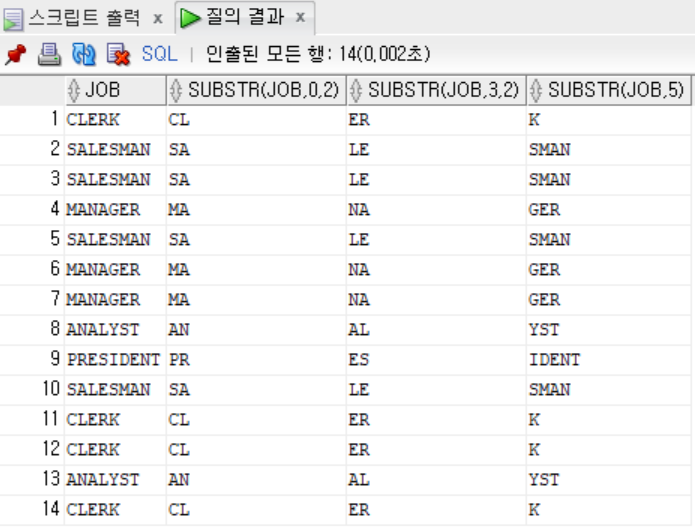The height and width of the screenshot is (532, 695).
Task: Select SALESMAN cell in row 3
Action: 115,180
